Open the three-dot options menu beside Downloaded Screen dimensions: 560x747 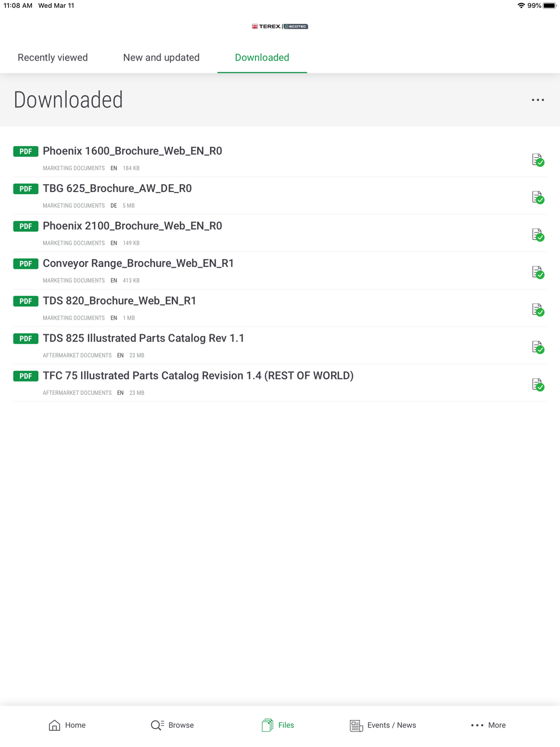pos(538,100)
